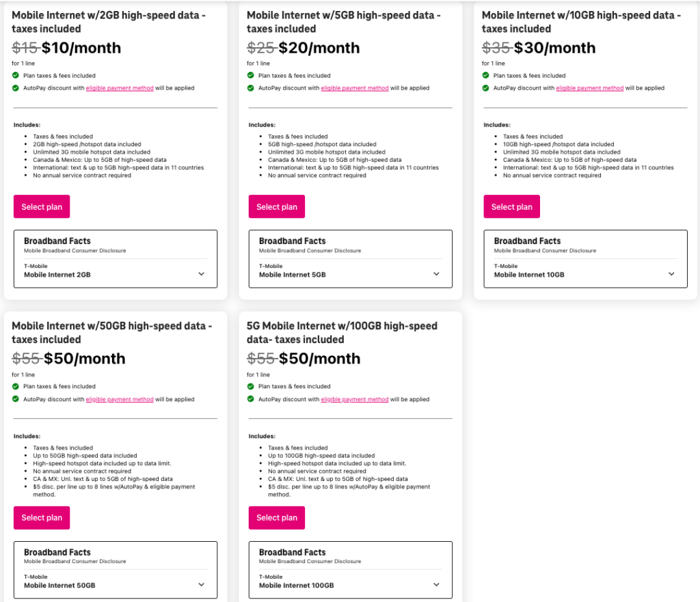Click green checkmark beside 50GB plan taxes included
700x602 pixels.
click(x=16, y=387)
